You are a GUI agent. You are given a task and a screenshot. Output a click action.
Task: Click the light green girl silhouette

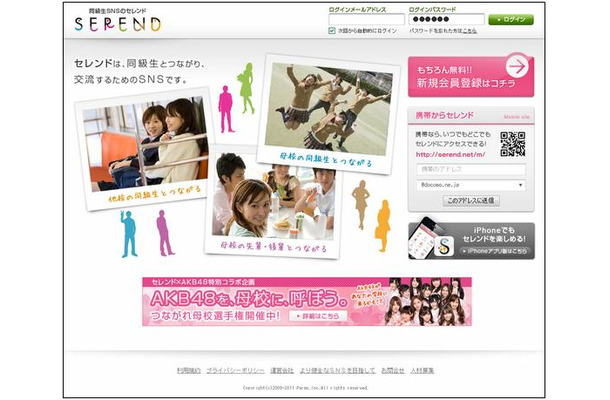tap(246, 88)
